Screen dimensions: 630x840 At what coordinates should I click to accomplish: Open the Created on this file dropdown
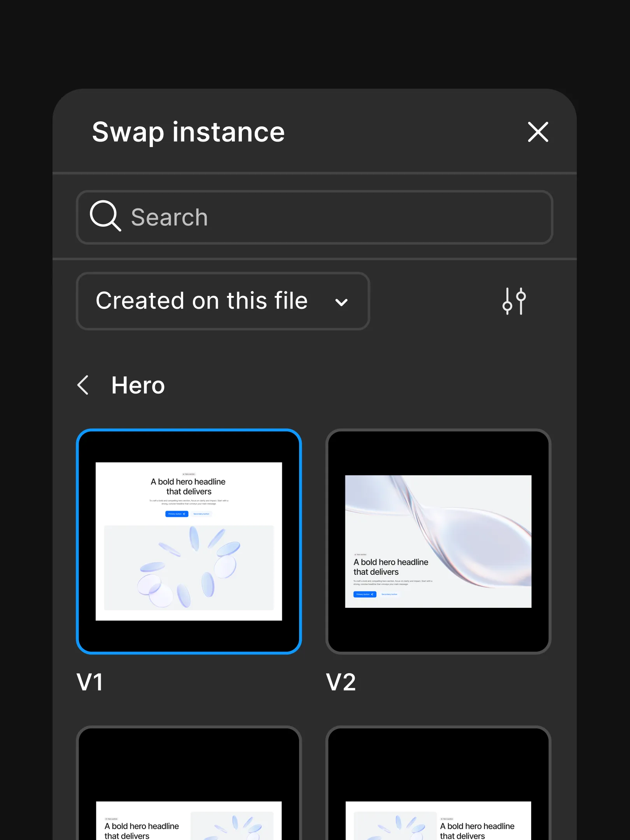223,301
